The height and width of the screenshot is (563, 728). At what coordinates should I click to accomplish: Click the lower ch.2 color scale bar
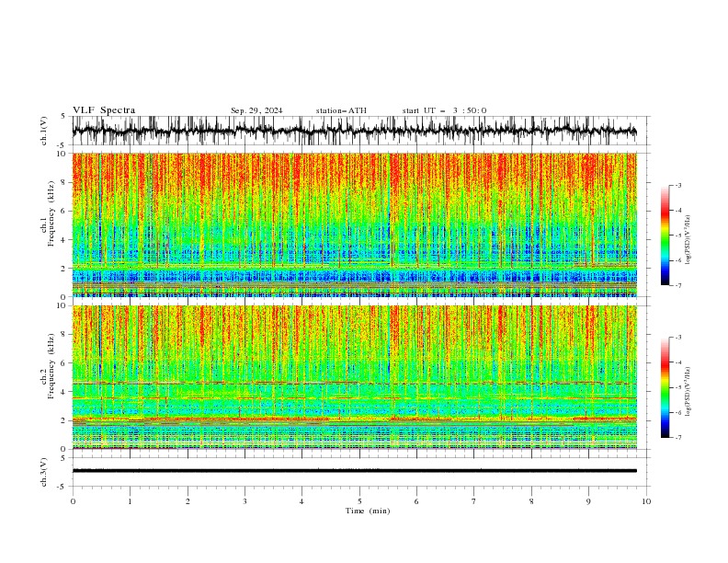click(x=665, y=387)
